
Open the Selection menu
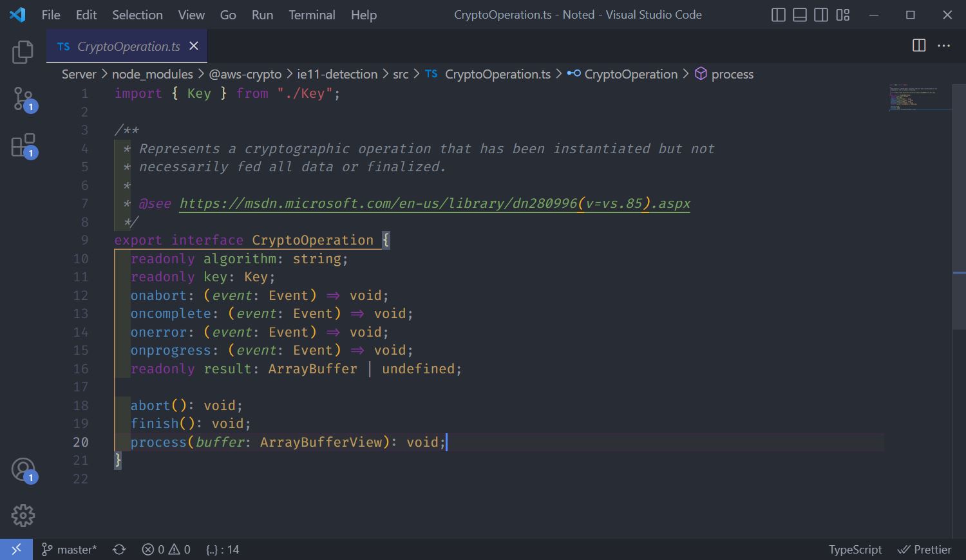137,15
